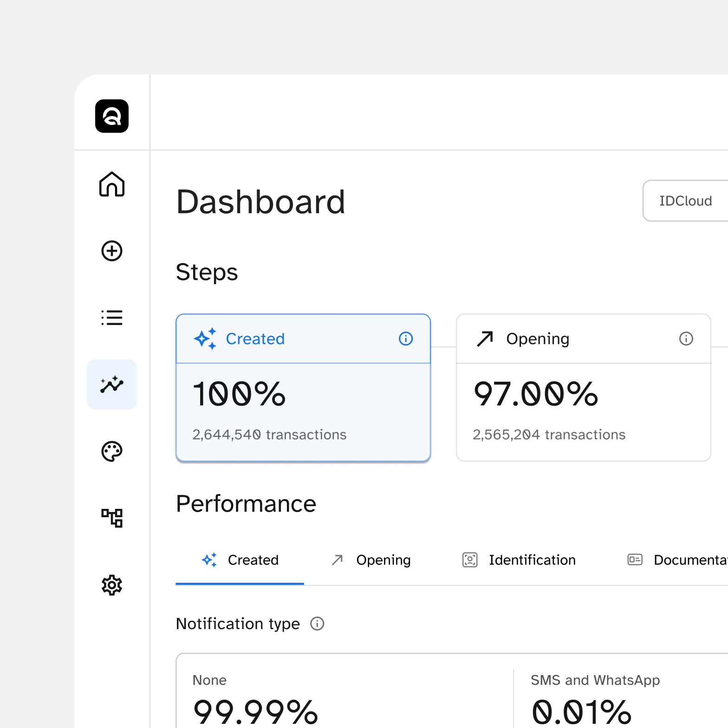Open the palette theme sidebar icon
The image size is (728, 728).
coord(112,451)
